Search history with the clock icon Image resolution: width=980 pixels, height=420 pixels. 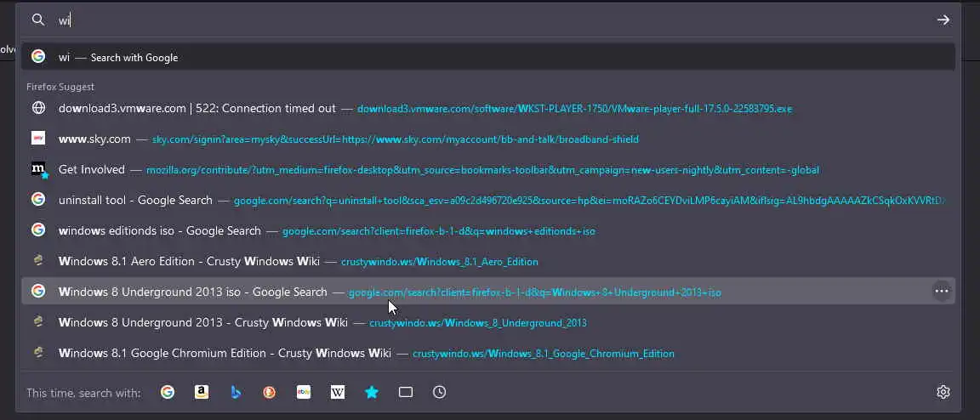point(439,392)
